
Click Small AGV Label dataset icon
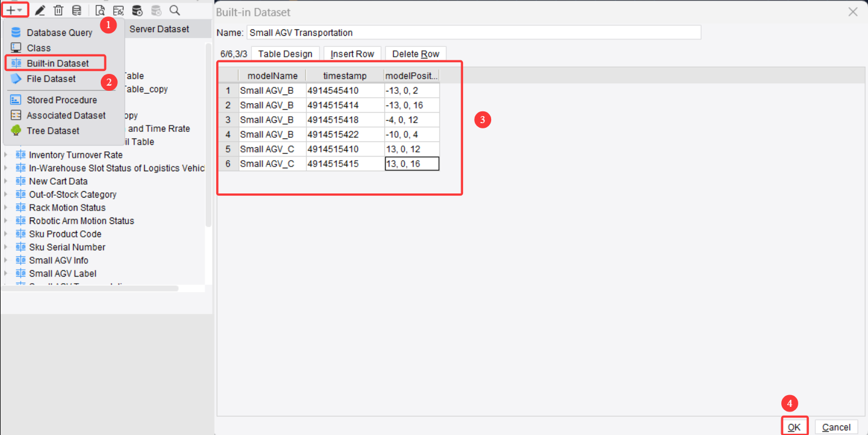pyautogui.click(x=21, y=274)
